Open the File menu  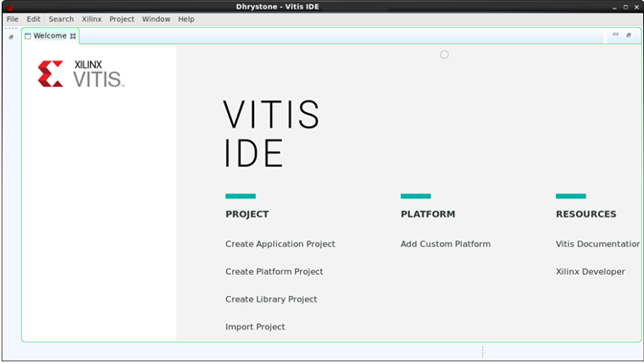point(12,19)
